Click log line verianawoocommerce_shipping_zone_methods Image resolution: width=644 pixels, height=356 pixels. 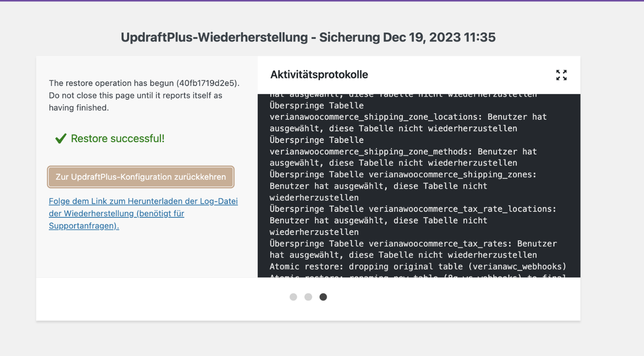pos(403,152)
